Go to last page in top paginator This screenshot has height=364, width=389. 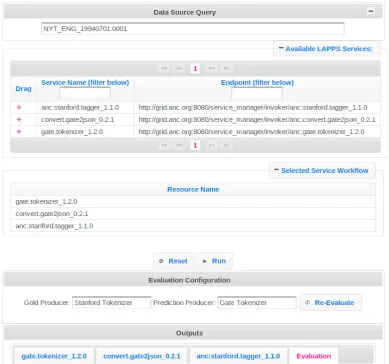click(227, 68)
